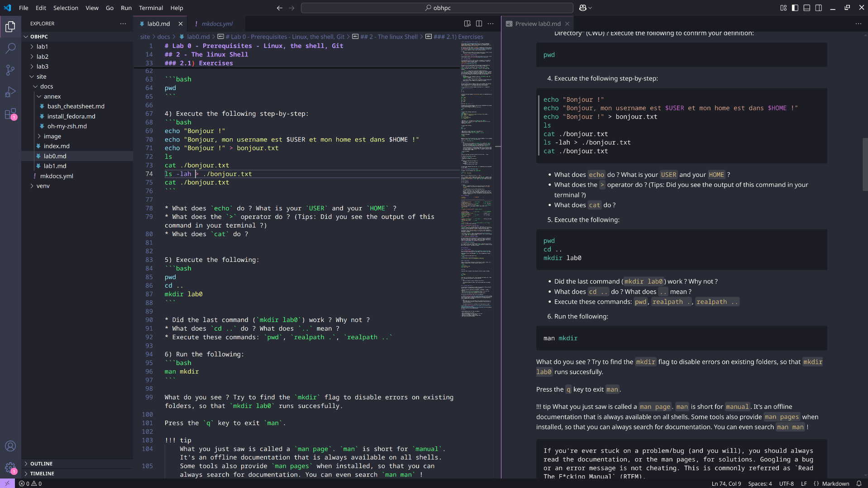Open editor More Actions ellipsis for lab0.md
Viewport: 868px width, 488px height.
491,24
